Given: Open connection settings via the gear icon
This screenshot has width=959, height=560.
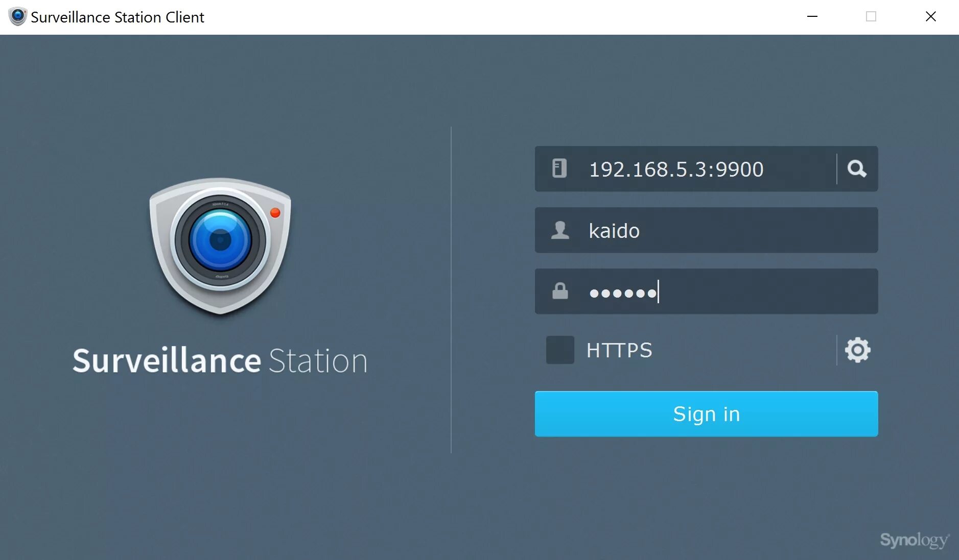Looking at the screenshot, I should [857, 350].
